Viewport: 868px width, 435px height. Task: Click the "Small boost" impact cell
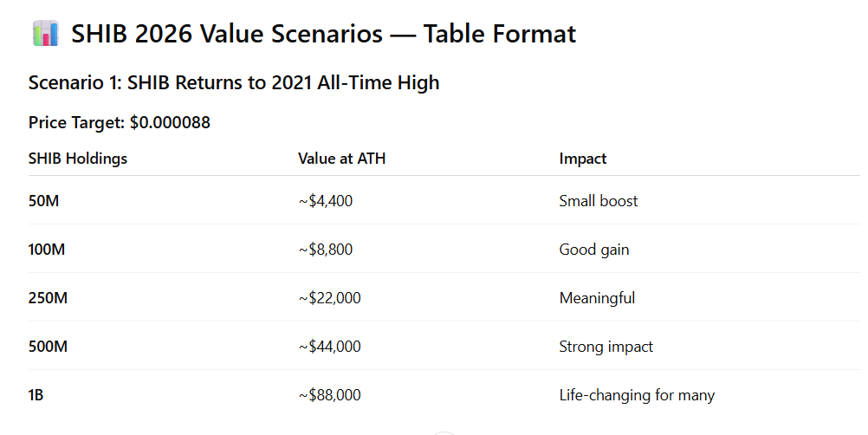599,201
